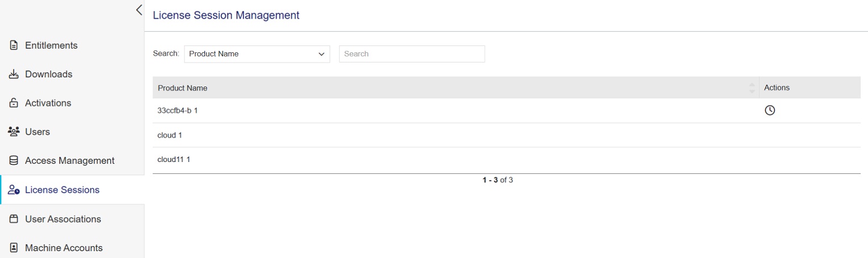Open Access Management from the sidebar
This screenshot has height=258, width=868.
pyautogui.click(x=70, y=161)
